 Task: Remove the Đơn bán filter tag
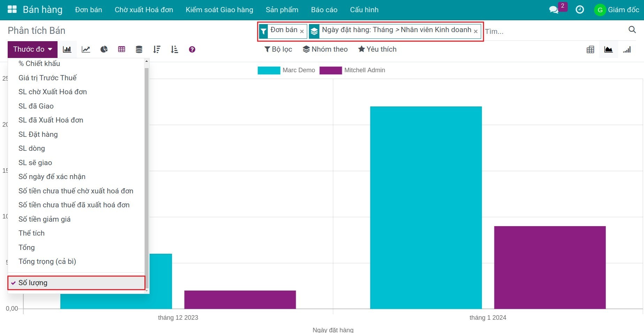302,31
